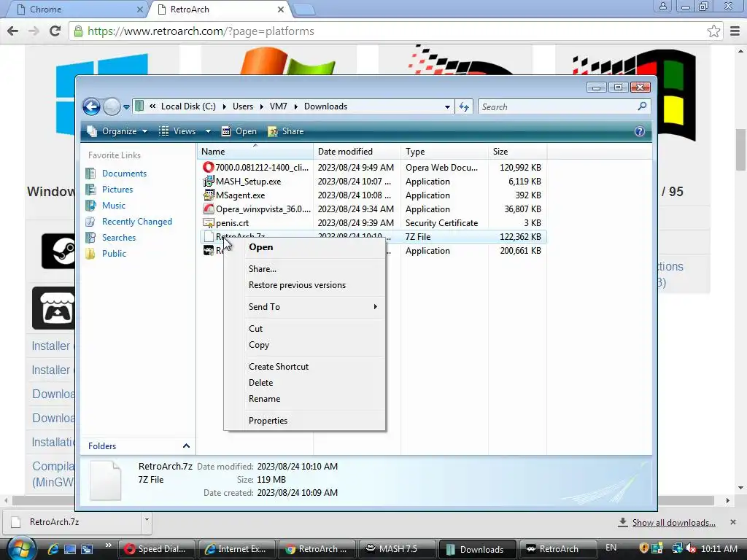Click Explorer's greyed Forward arrow button

point(112,106)
